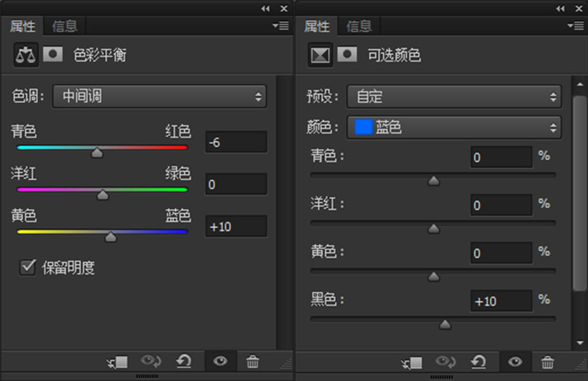Click trash icon in Selective Color panel
The image size is (588, 381).
(x=547, y=362)
